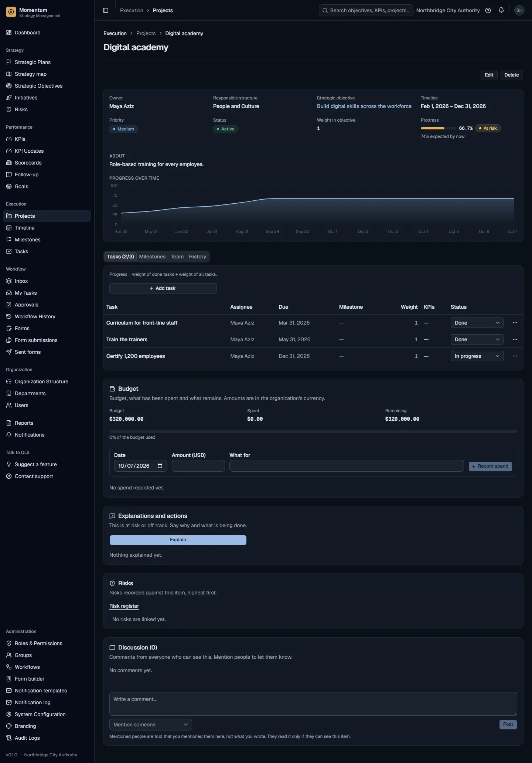Post the comment

pyautogui.click(x=508, y=724)
